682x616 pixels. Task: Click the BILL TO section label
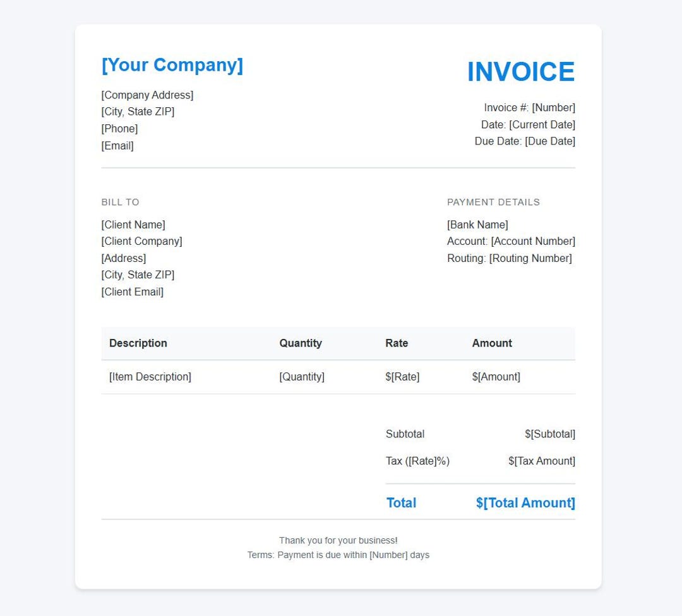[x=120, y=202]
